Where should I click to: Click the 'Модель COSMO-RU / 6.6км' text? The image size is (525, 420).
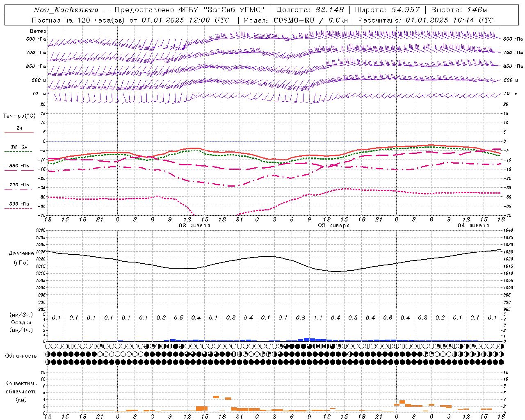tap(295, 20)
